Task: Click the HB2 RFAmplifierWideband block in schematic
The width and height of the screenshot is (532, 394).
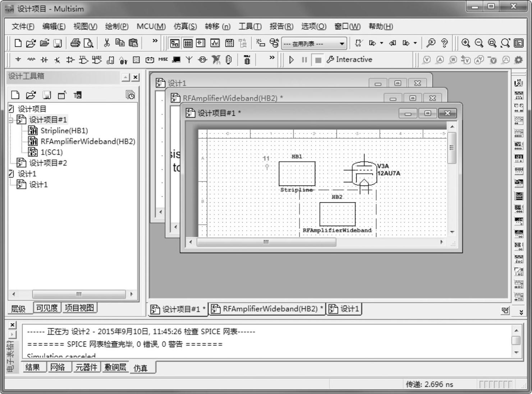Action: point(338,214)
